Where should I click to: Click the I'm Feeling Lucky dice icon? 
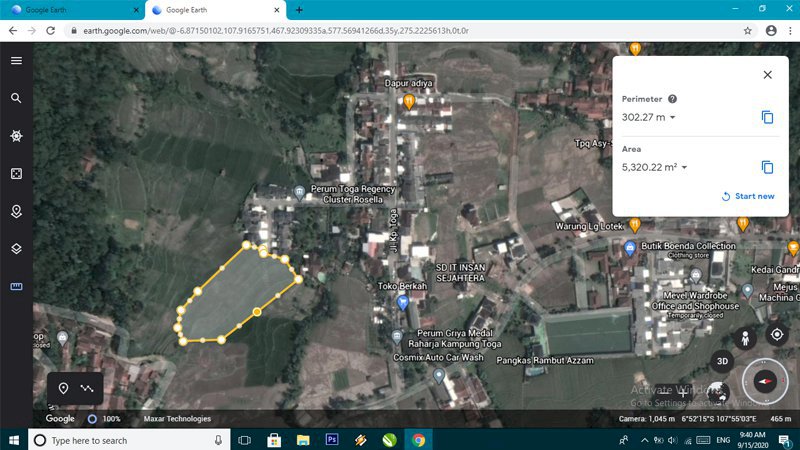click(x=16, y=174)
